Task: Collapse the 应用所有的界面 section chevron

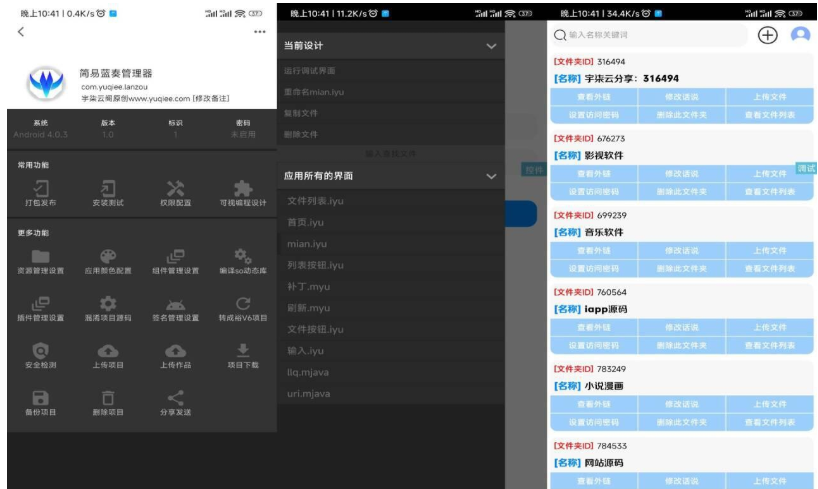Action: point(491,176)
